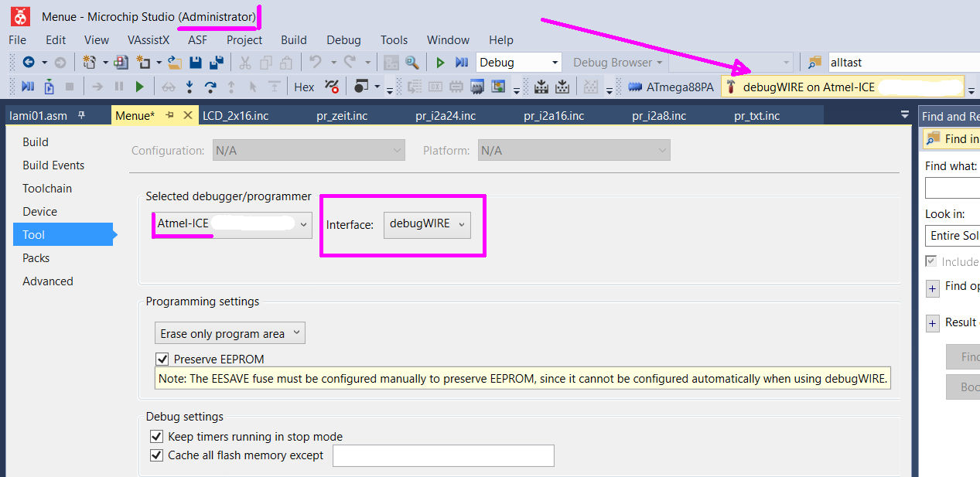Open the solution configuration Debug dropdown
This screenshot has height=477, width=980.
pyautogui.click(x=519, y=63)
